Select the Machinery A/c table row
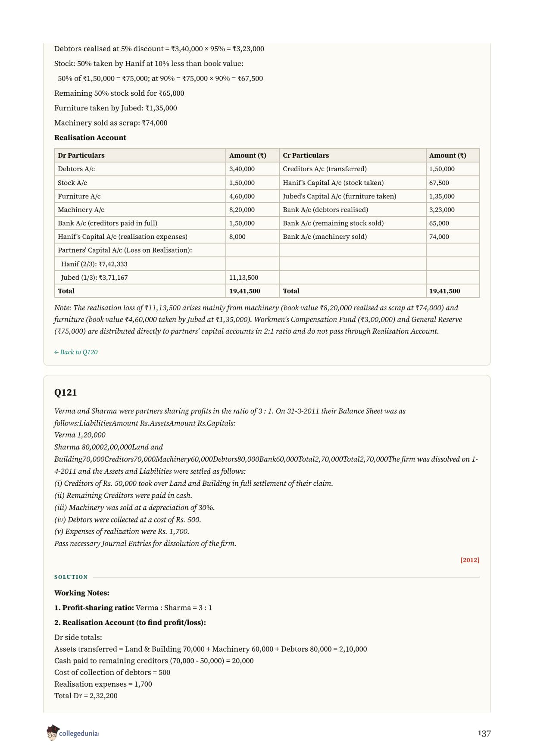534x756 pixels. pos(267,209)
